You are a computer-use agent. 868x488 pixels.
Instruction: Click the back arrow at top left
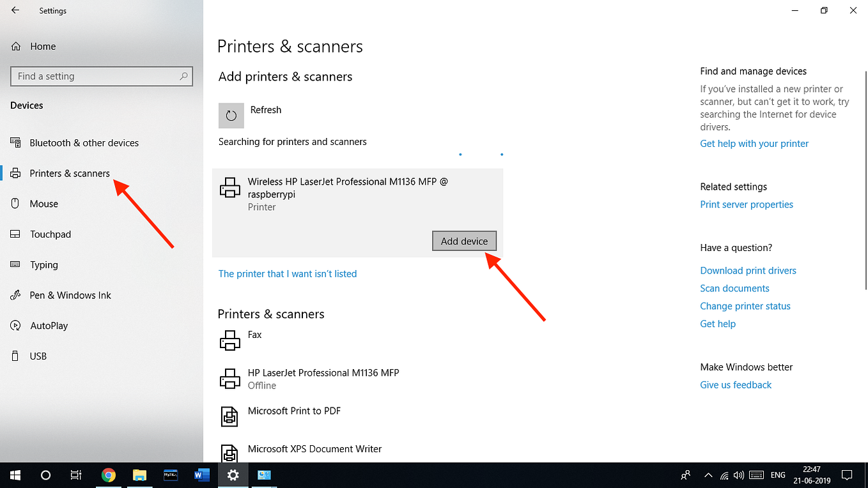point(14,10)
